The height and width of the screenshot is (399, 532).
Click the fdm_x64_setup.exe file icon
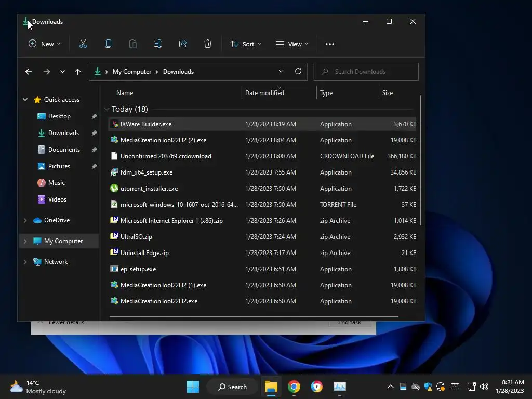coord(114,172)
